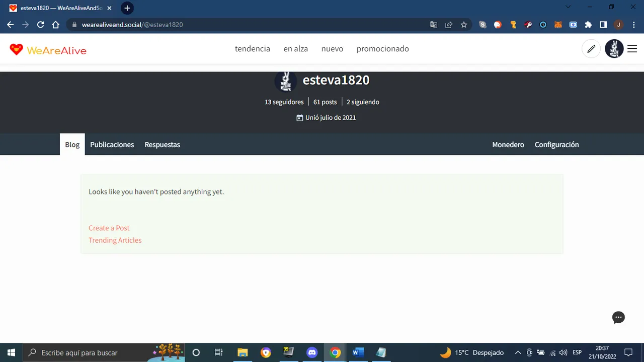The image size is (644, 362).
Task: Switch the ESP keyboard language
Action: 577,352
